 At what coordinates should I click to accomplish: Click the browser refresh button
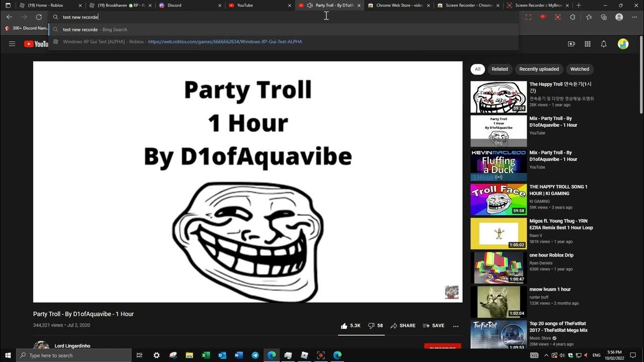[39, 17]
